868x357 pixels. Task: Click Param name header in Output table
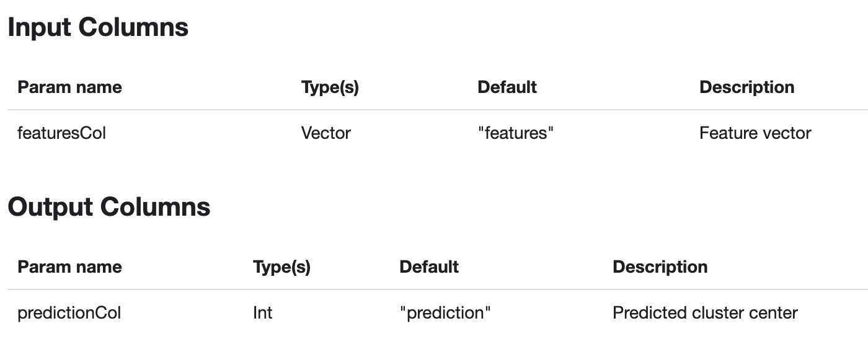(69, 267)
